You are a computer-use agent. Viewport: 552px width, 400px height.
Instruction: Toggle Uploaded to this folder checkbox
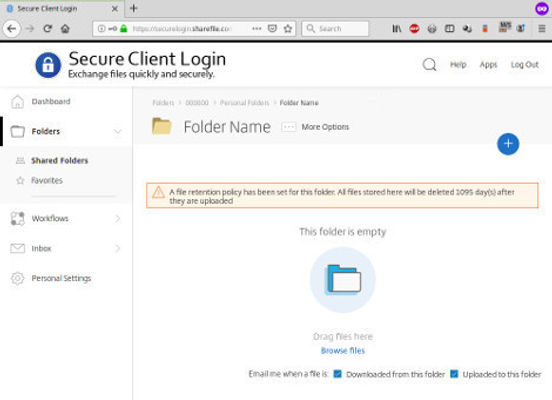(454, 374)
